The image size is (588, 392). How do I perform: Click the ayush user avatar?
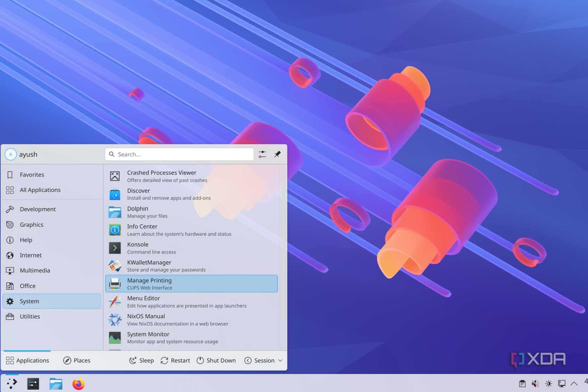(11, 154)
